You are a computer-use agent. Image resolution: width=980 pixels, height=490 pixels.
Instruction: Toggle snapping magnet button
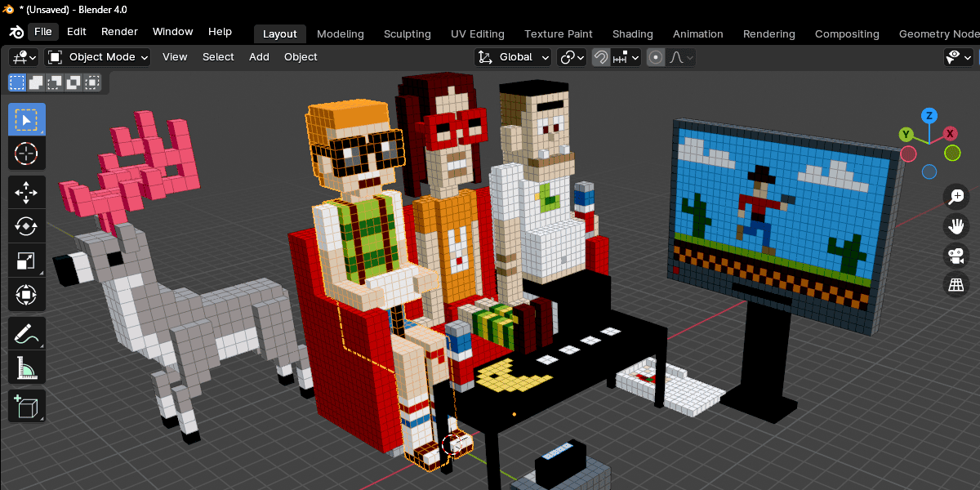click(601, 57)
